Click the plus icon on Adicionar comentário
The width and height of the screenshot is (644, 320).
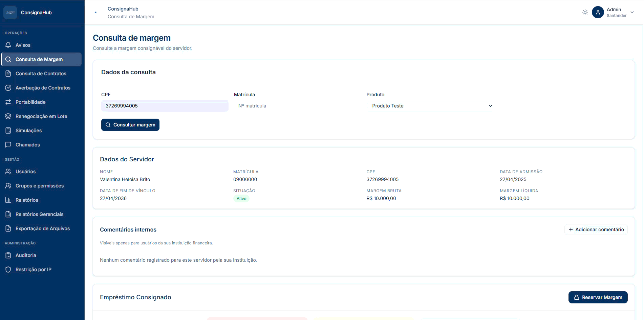tap(571, 229)
